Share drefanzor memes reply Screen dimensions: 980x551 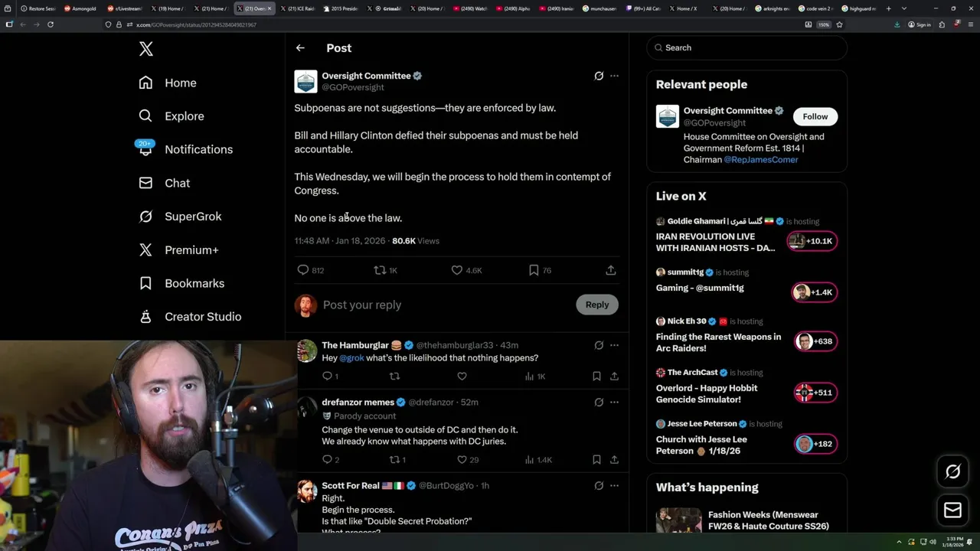614,460
